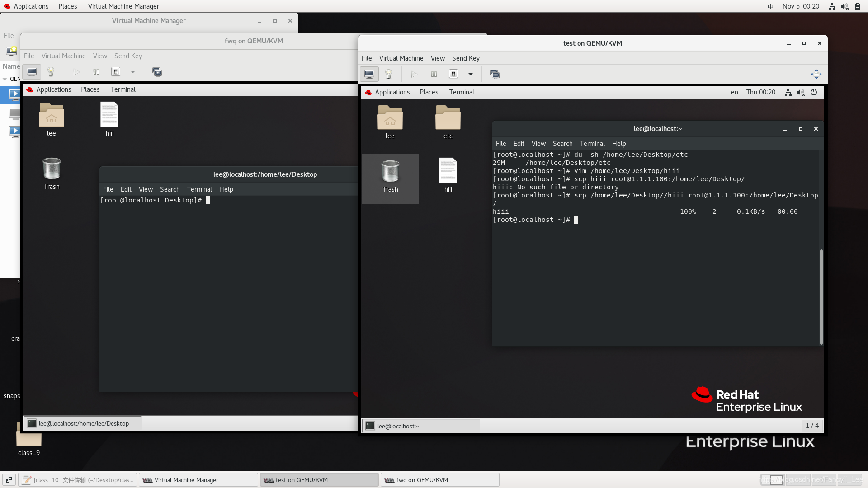Screen dimensions: 868x488
Task: Open snapshots manager icon in test VM toolbar
Action: 495,74
